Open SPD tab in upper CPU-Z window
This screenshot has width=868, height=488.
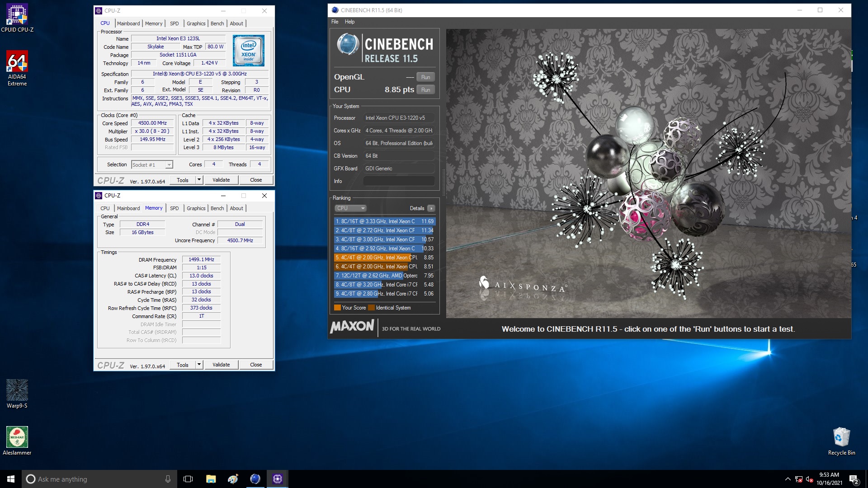tap(175, 23)
